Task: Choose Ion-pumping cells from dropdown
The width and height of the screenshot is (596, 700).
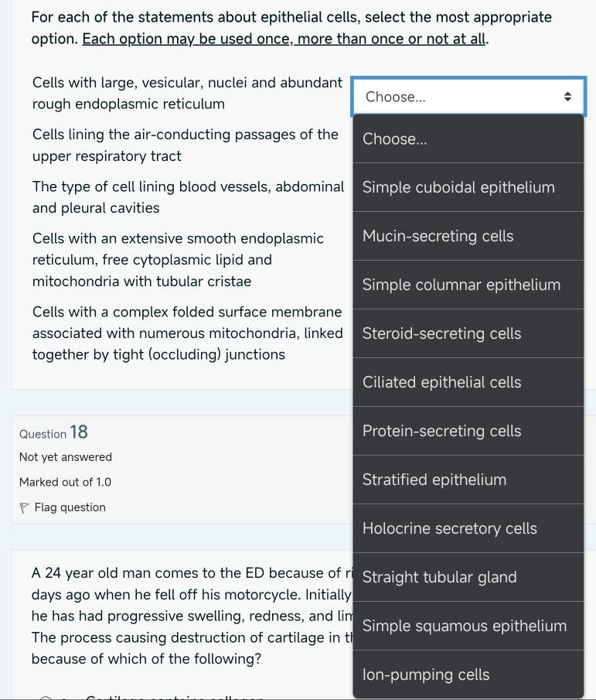Action: [x=468, y=674]
